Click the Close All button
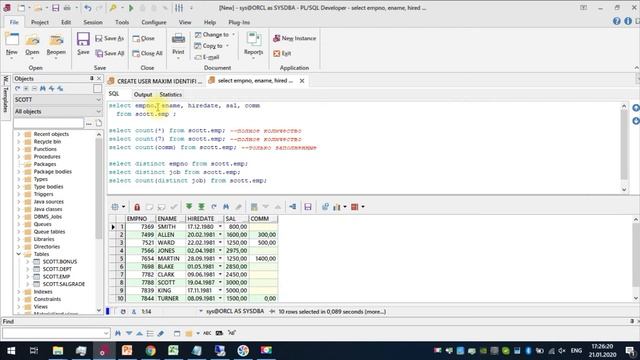640x360 pixels. [x=147, y=53]
